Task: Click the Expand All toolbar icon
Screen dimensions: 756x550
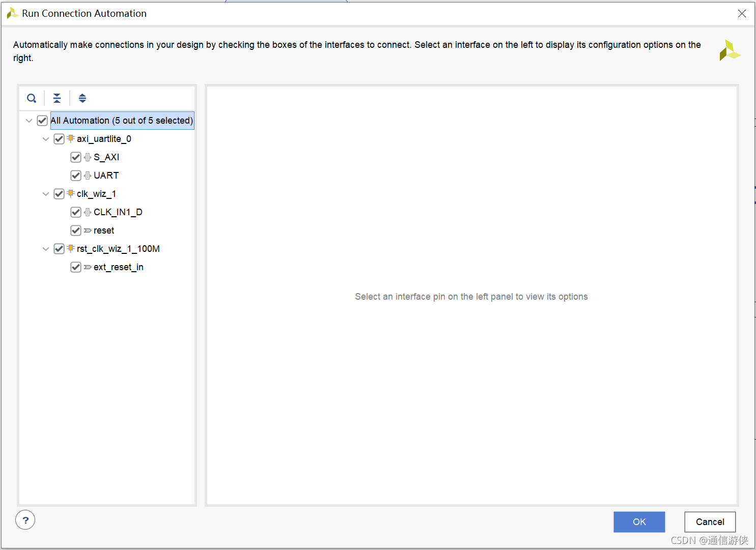Action: (82, 98)
